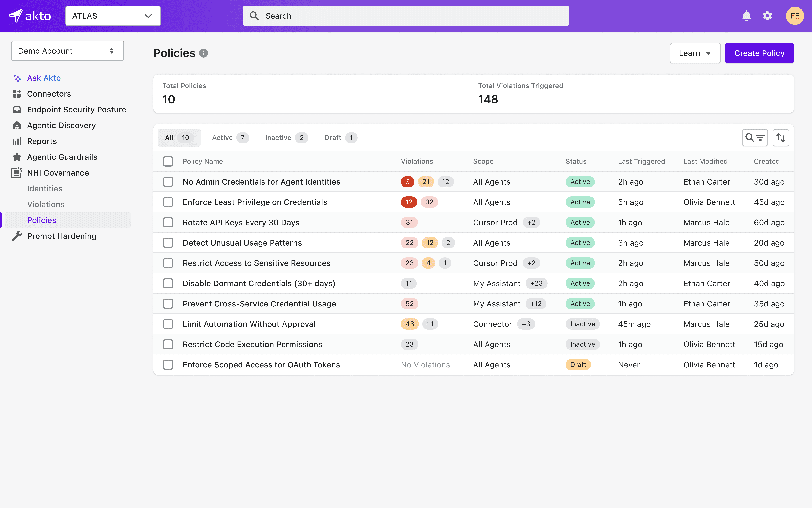Open the No Admin Credentials policy

click(261, 182)
